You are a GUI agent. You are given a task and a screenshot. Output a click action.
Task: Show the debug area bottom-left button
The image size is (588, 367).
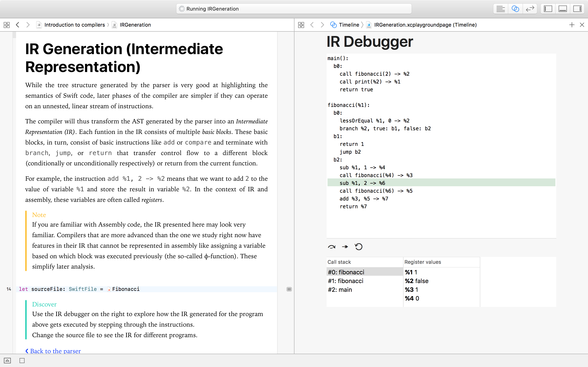click(x=7, y=360)
